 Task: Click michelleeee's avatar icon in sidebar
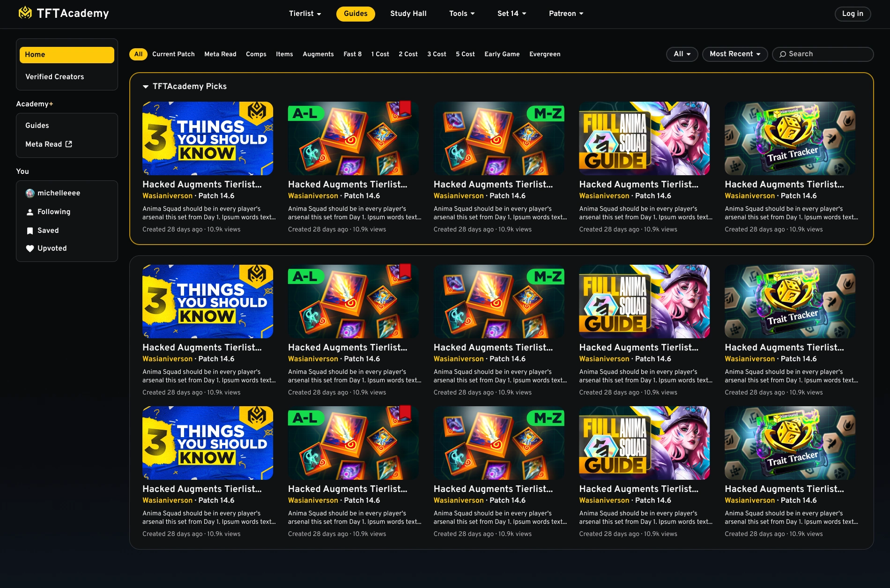pos(30,193)
